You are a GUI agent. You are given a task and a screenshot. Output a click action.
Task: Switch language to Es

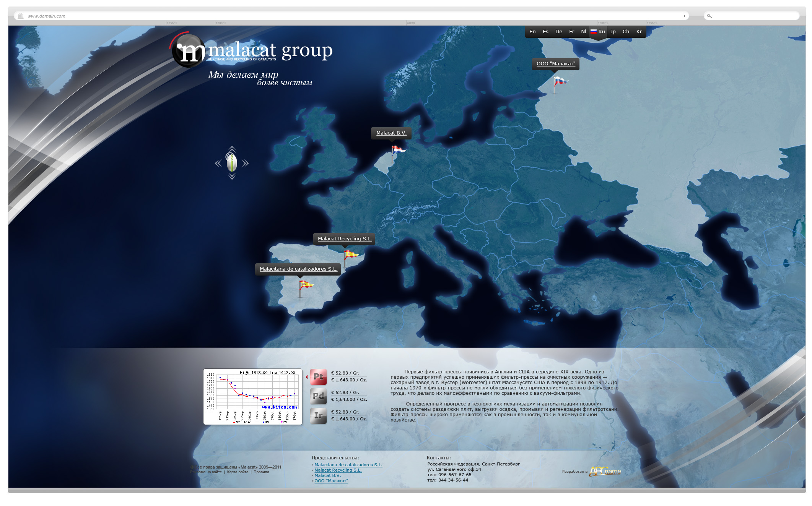tap(545, 32)
